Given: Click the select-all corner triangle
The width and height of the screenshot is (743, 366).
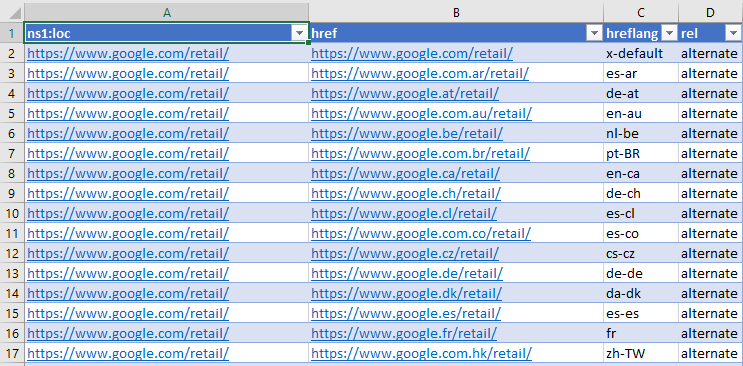Looking at the screenshot, I should (12, 12).
